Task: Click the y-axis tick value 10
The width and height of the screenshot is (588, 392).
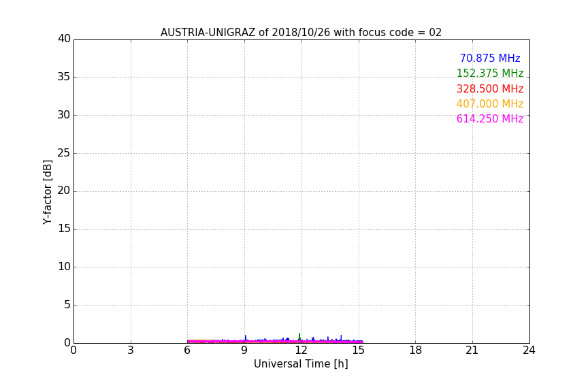Action: point(64,267)
